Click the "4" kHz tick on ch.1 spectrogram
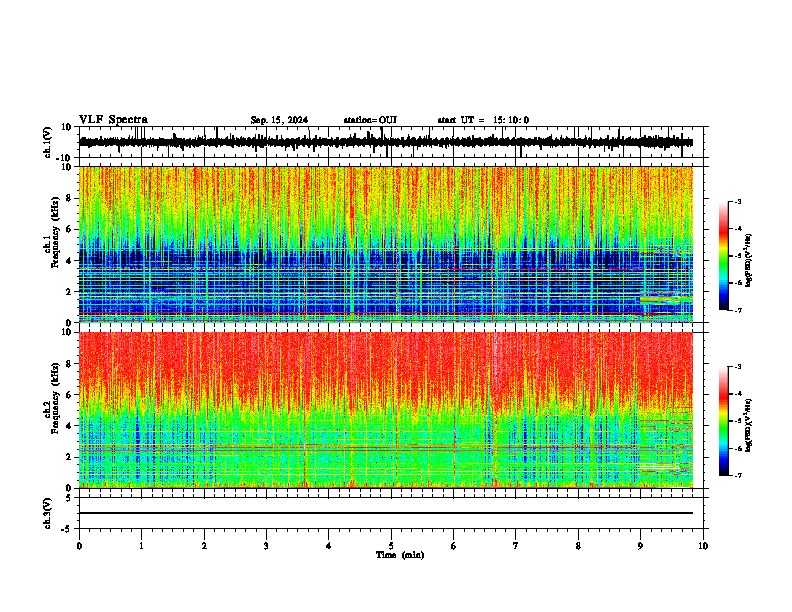 [69, 261]
